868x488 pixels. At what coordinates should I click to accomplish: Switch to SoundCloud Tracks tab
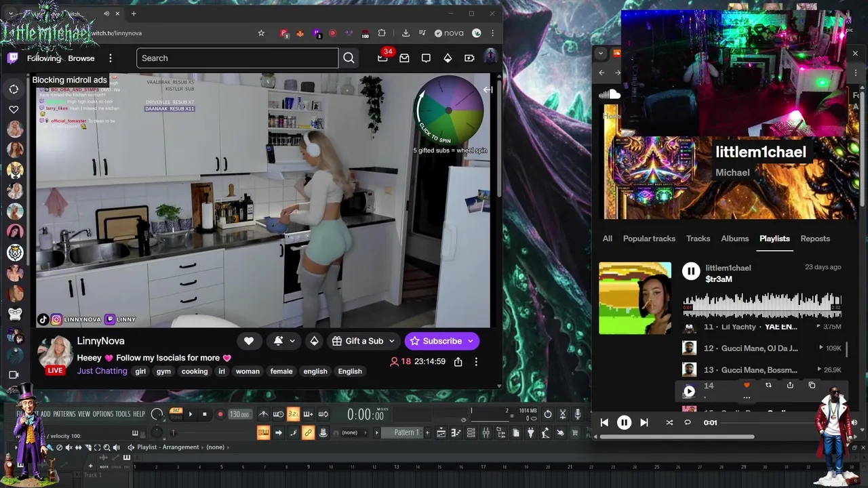tap(698, 239)
